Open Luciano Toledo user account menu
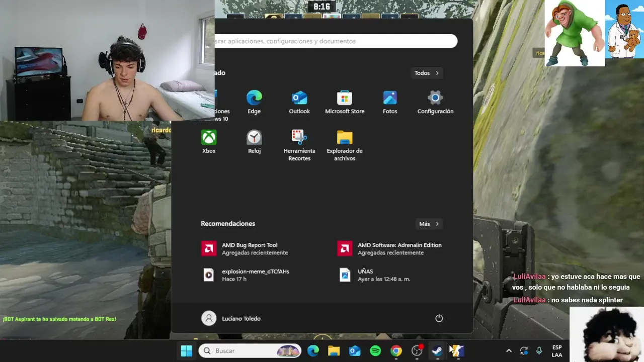644x362 pixels. tap(231, 318)
